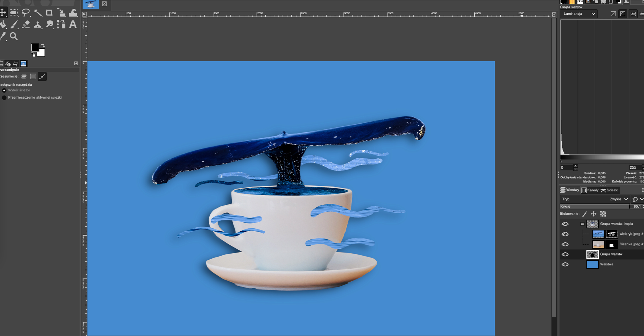Select the 'Wybór ścieżki' radio option
This screenshot has width=644, height=336.
[4, 90]
